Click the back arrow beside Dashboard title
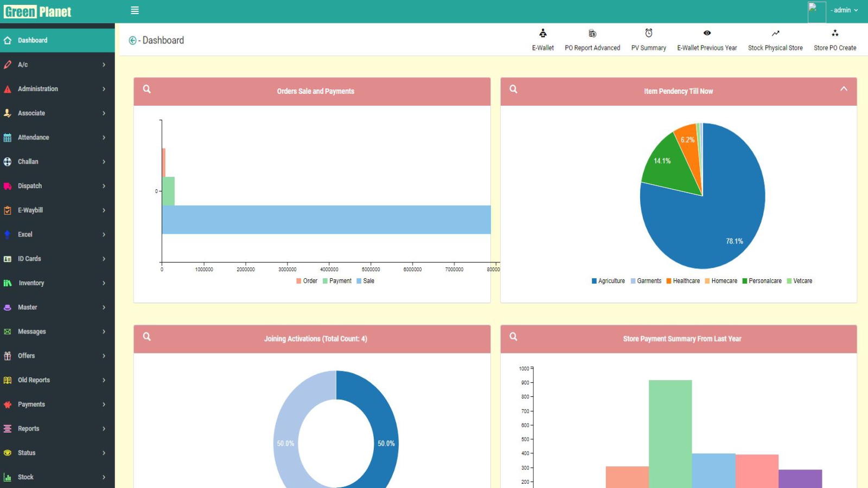 click(132, 41)
